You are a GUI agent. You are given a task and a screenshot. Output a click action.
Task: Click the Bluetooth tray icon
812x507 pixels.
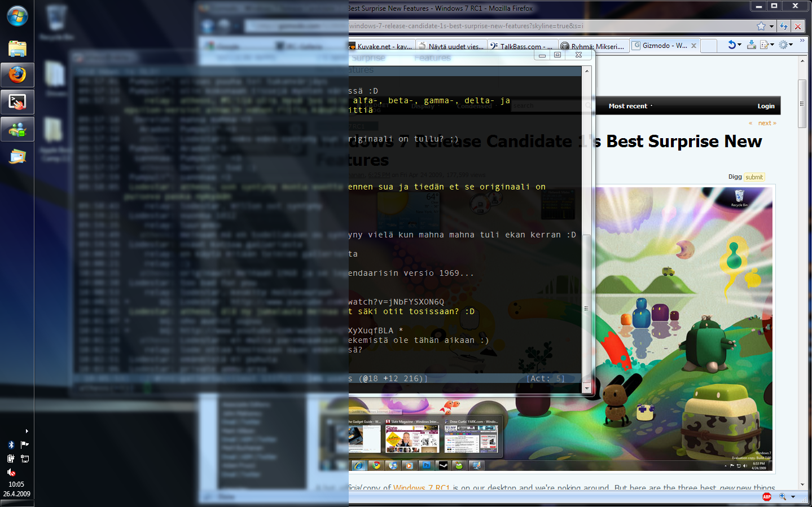click(x=11, y=444)
